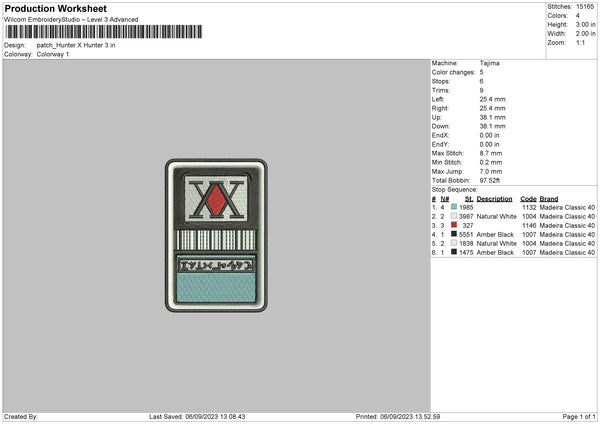Click 'Natural White' in the stop 5 row
The height and width of the screenshot is (424, 600).
(497, 244)
